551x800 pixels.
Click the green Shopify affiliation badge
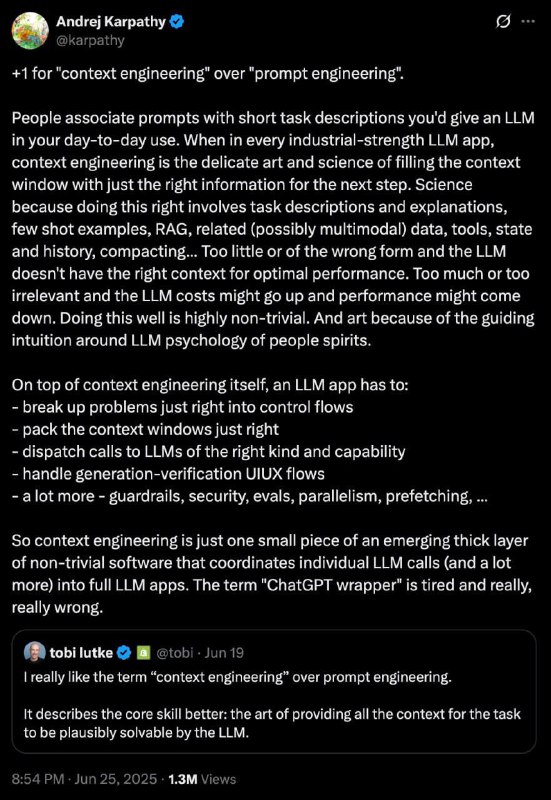click(x=144, y=653)
